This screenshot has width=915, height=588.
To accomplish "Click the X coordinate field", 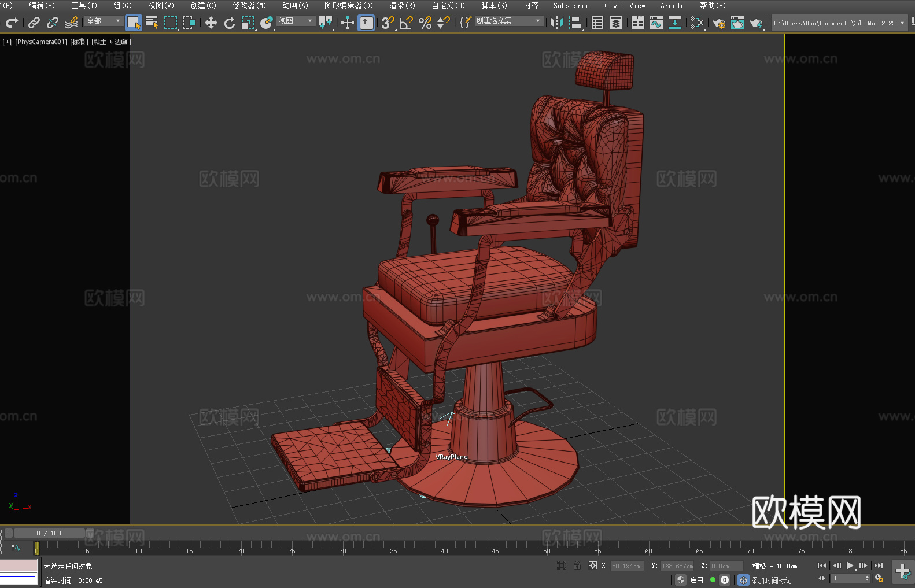I will (x=627, y=566).
